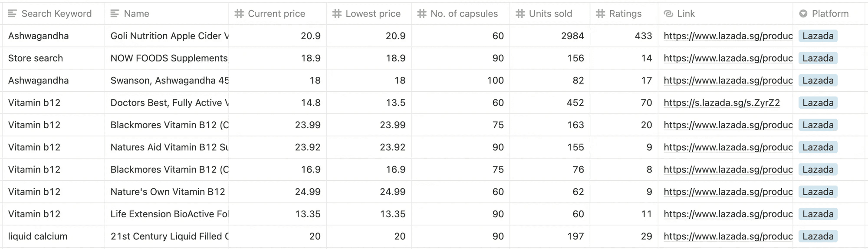Screen dimensions: 868x249
Task: Click the text icon beside Name header
Action: coord(115,14)
